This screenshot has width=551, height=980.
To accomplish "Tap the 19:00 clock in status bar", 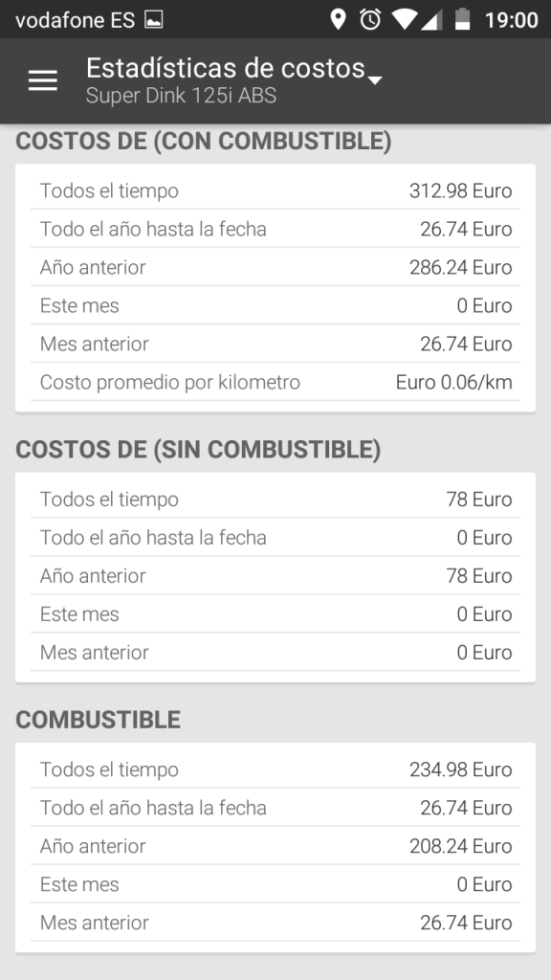I will point(512,20).
